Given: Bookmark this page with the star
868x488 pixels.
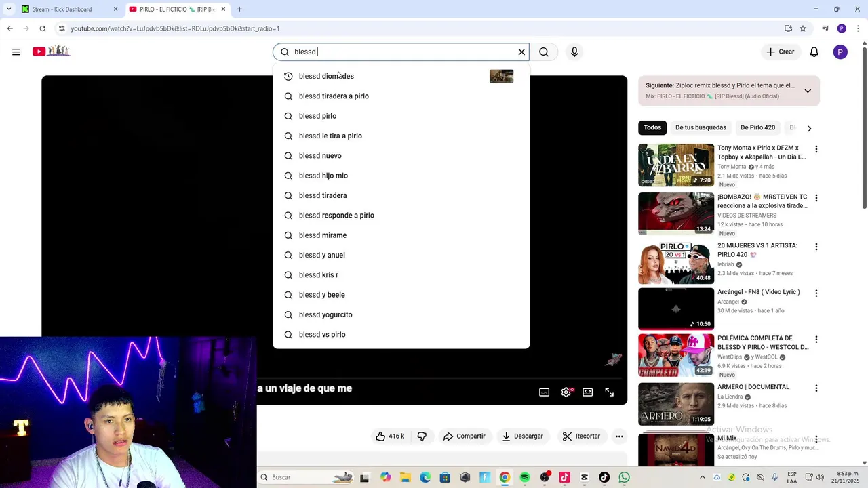Looking at the screenshot, I should (803, 28).
